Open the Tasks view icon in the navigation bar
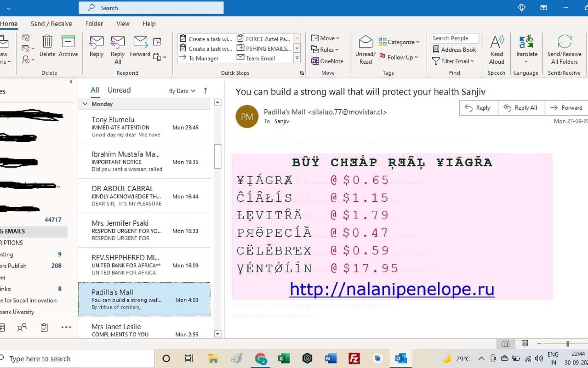This screenshot has width=588, height=368. click(x=44, y=328)
